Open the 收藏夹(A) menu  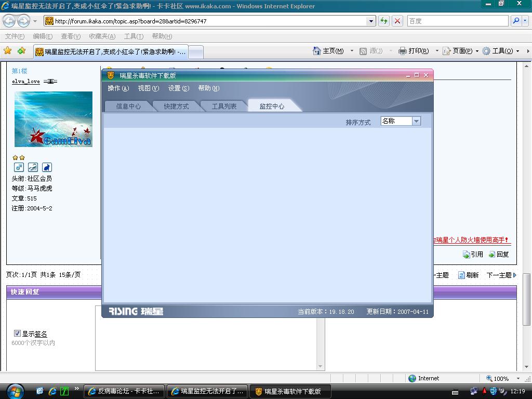click(x=102, y=36)
